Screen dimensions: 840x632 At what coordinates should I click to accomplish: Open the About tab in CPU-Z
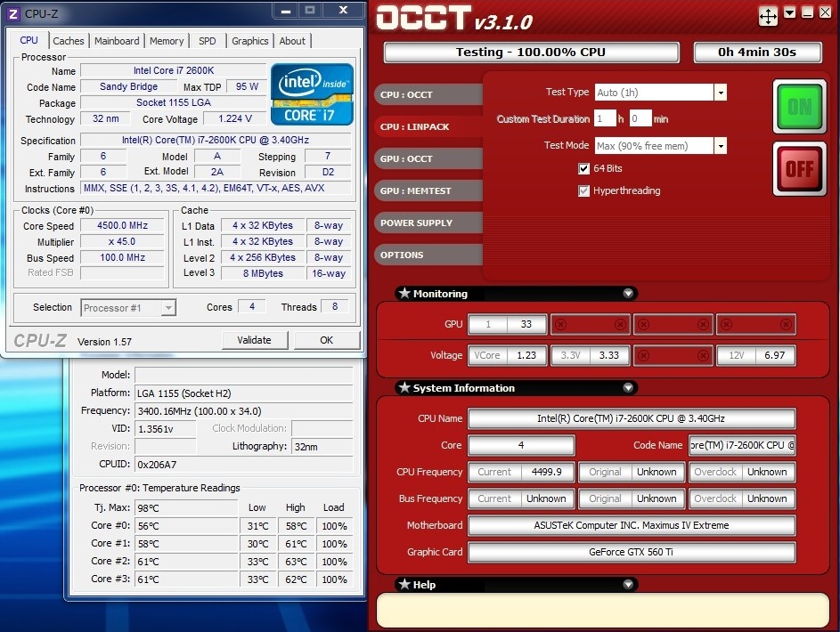point(292,41)
